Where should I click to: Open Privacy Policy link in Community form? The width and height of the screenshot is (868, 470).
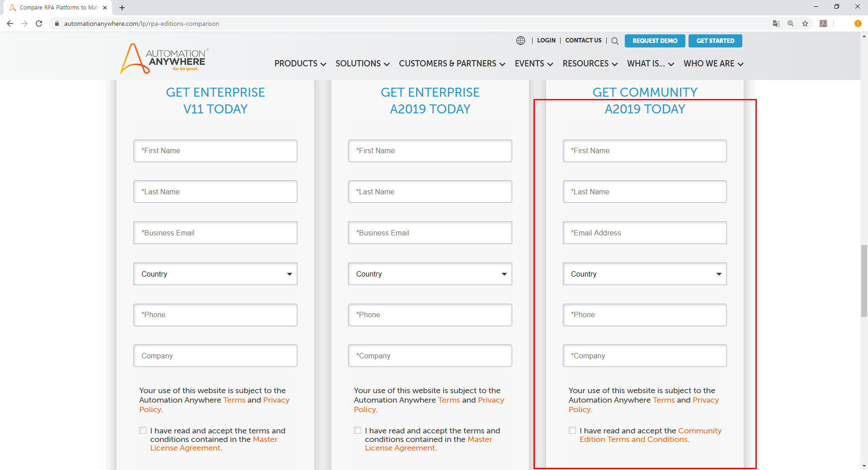(x=644, y=405)
